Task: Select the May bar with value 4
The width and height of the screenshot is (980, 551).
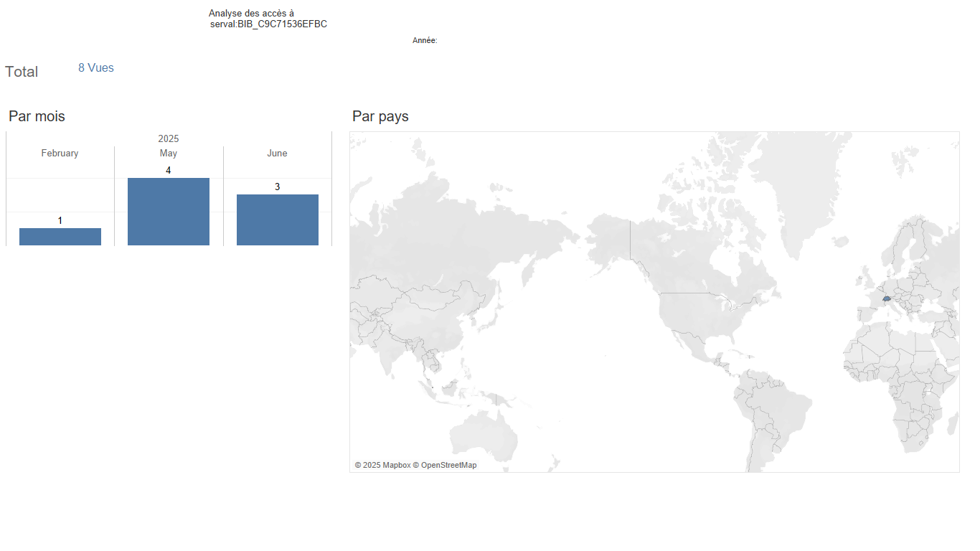Action: 169,212
